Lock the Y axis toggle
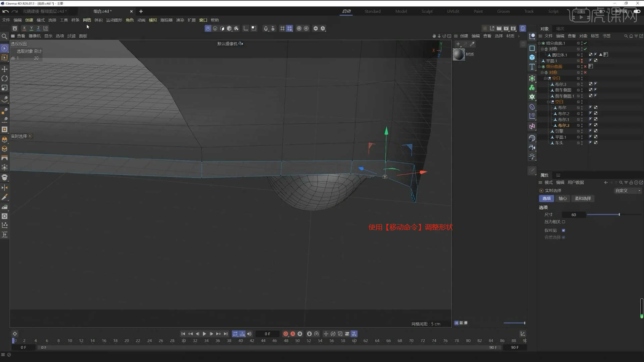The height and width of the screenshot is (362, 644). click(x=31, y=28)
